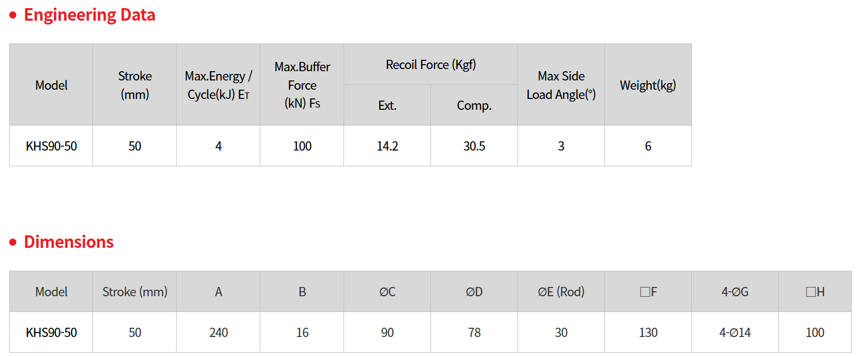This screenshot has height=356, width=868.
Task: Click the Max.Energy / Cycle(kJ) column header
Action: point(218,85)
